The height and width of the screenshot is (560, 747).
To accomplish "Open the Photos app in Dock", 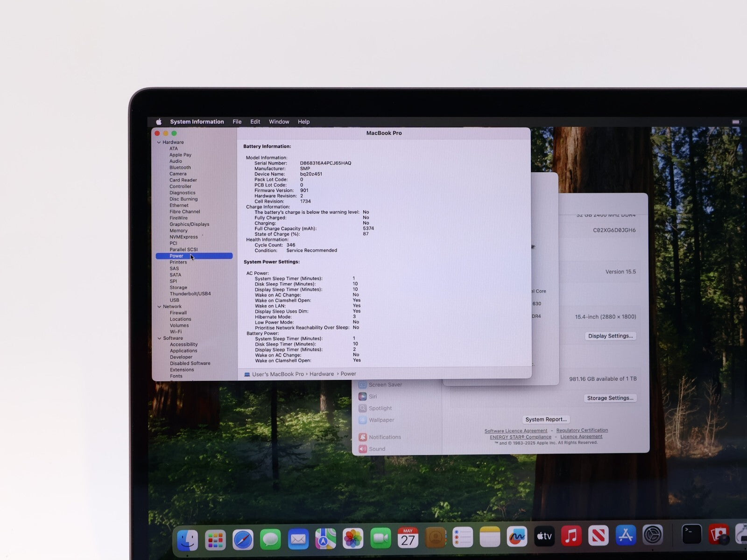I will (353, 539).
